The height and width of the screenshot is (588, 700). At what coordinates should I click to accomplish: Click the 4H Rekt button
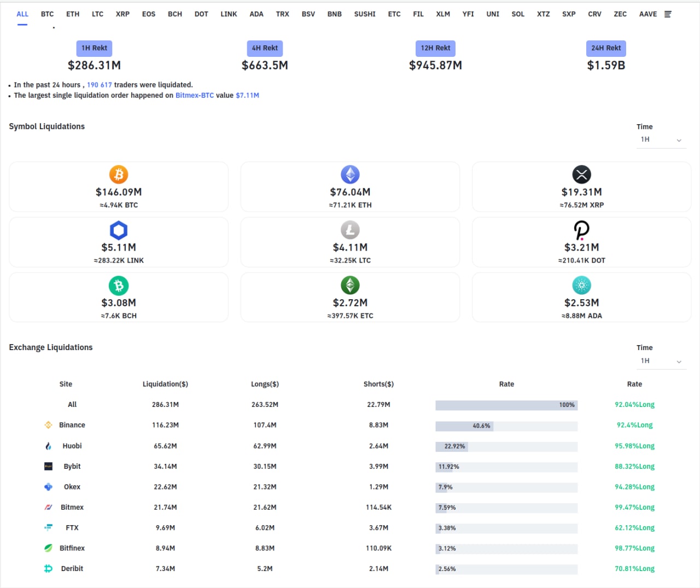[265, 48]
